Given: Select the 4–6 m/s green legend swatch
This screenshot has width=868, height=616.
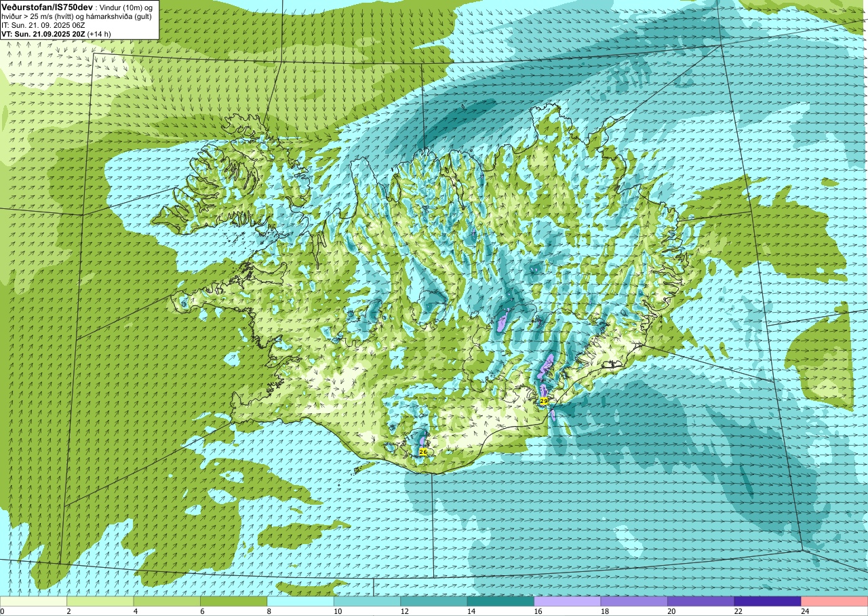Looking at the screenshot, I should point(167,601).
